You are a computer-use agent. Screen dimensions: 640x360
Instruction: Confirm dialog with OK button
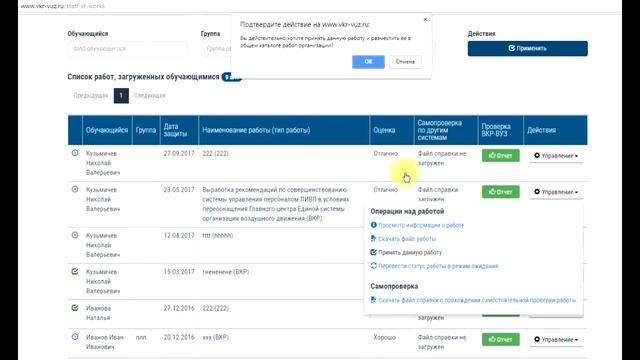tap(368, 62)
